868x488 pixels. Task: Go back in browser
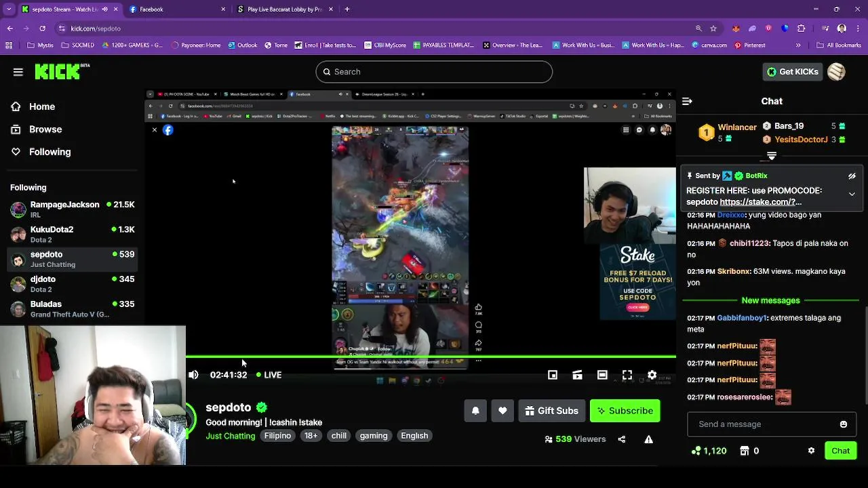click(x=9, y=28)
